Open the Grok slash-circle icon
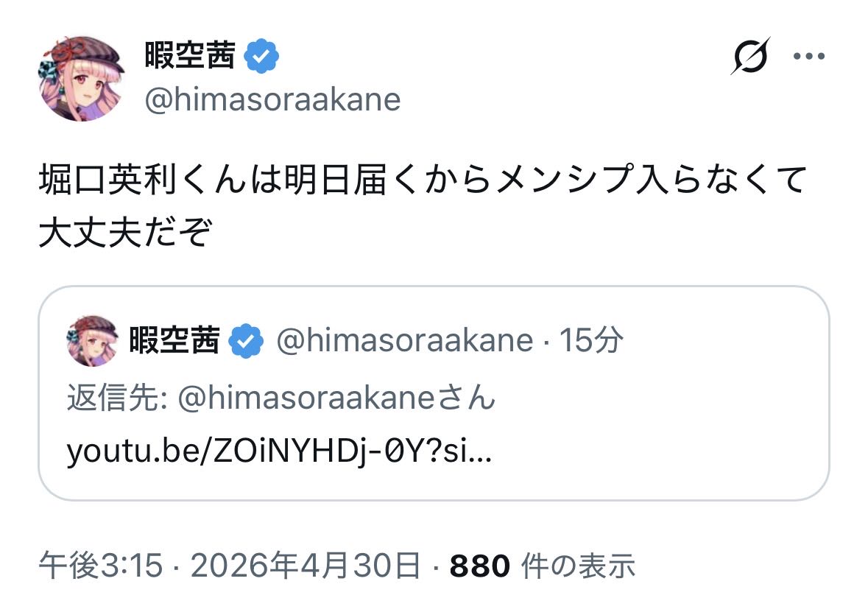This screenshot has width=868, height=612. point(750,56)
